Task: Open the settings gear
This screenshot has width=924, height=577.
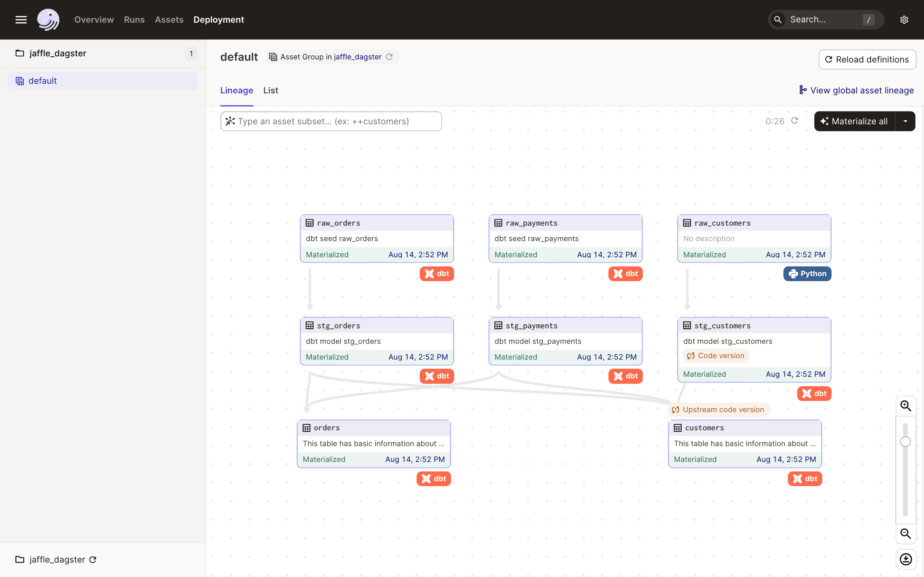Action: point(904,20)
